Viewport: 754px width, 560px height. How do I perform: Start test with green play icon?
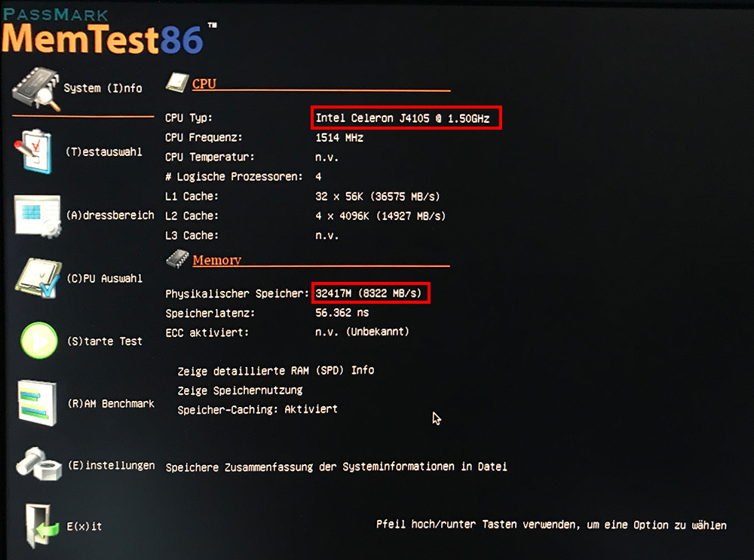pyautogui.click(x=39, y=341)
